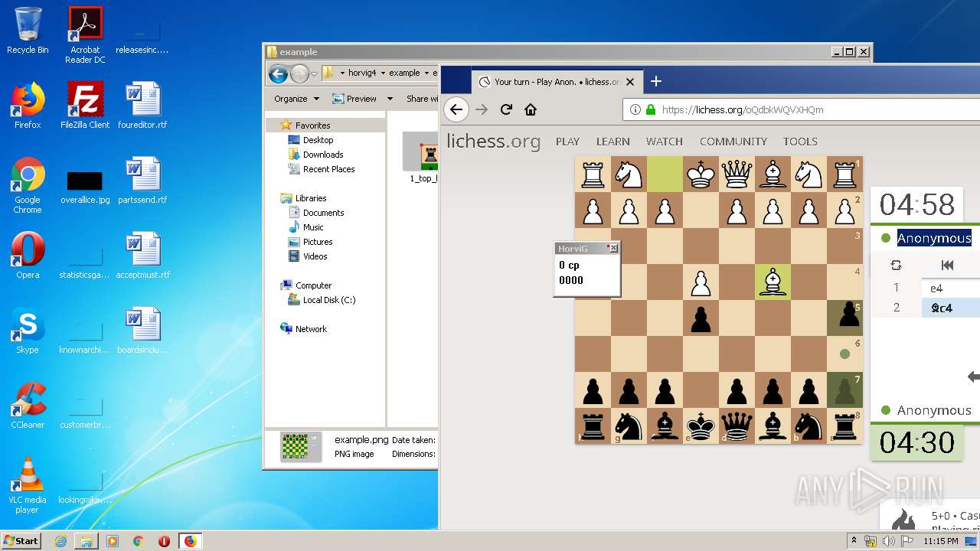Screen dimensions: 980x551
Task: Click Firefox icon in the taskbar
Action: pyautogui.click(x=190, y=541)
